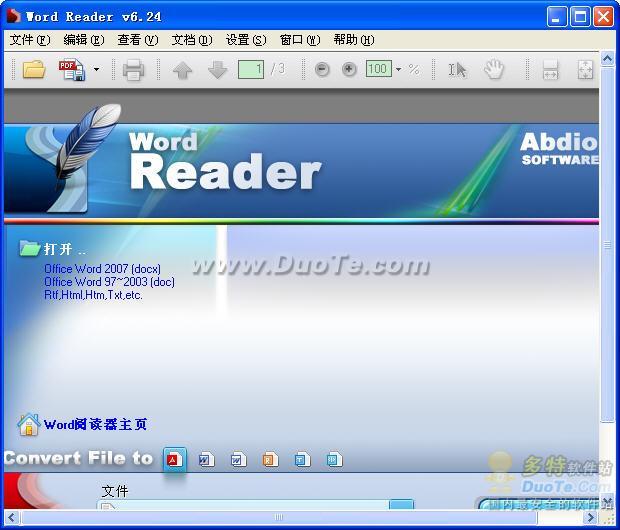Viewport: 620px width, 530px height.
Task: Click Office Word 2007 (docx) link
Action: [x=102, y=269]
